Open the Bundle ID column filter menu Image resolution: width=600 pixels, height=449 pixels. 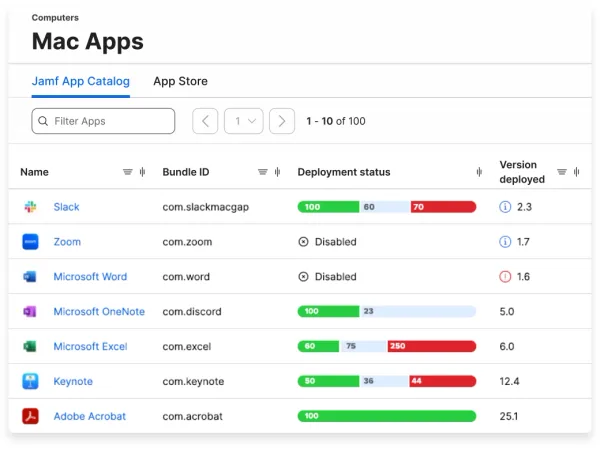coord(263,172)
